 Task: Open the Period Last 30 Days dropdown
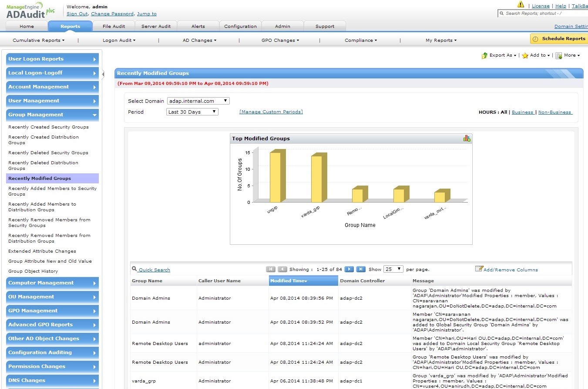[x=192, y=112]
